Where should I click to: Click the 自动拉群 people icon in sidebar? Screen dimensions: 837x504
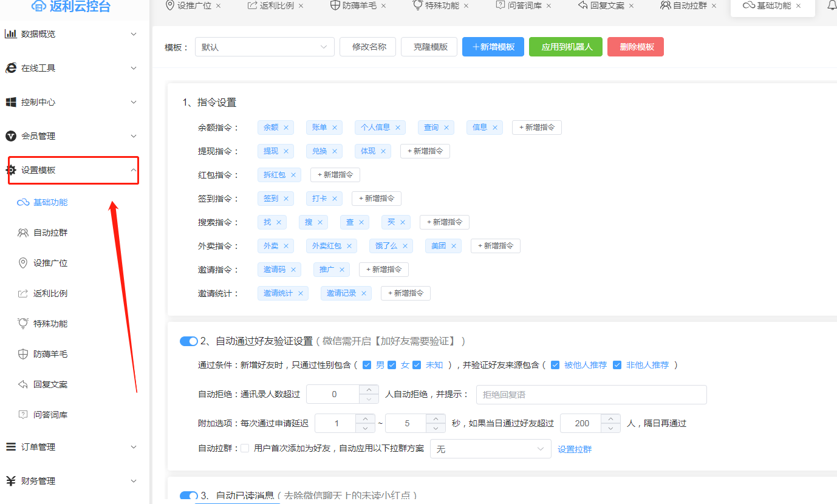pos(23,233)
